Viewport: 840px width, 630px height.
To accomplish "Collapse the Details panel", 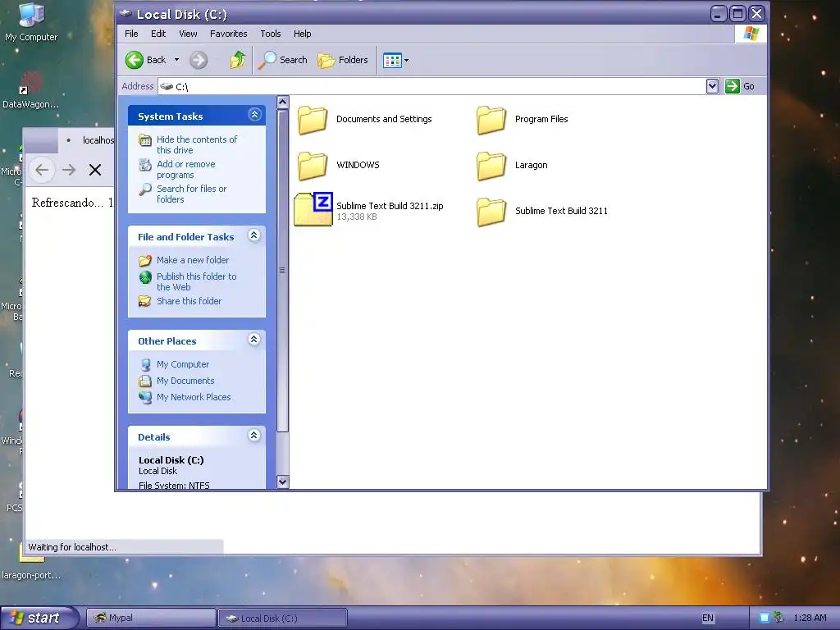I will [x=254, y=435].
